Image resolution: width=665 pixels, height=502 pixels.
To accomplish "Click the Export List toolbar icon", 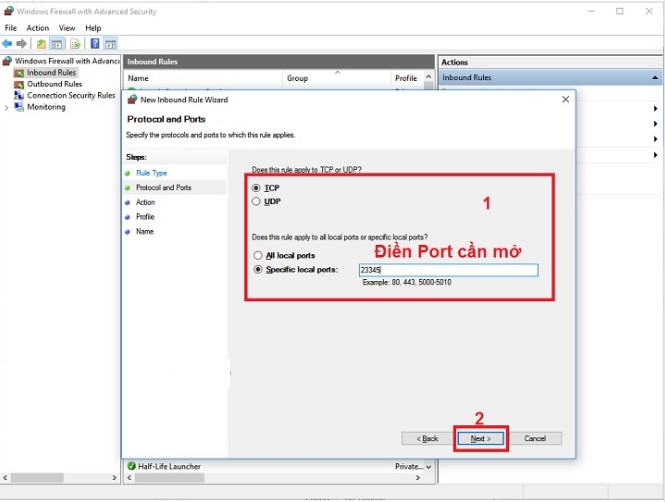I will tap(75, 44).
